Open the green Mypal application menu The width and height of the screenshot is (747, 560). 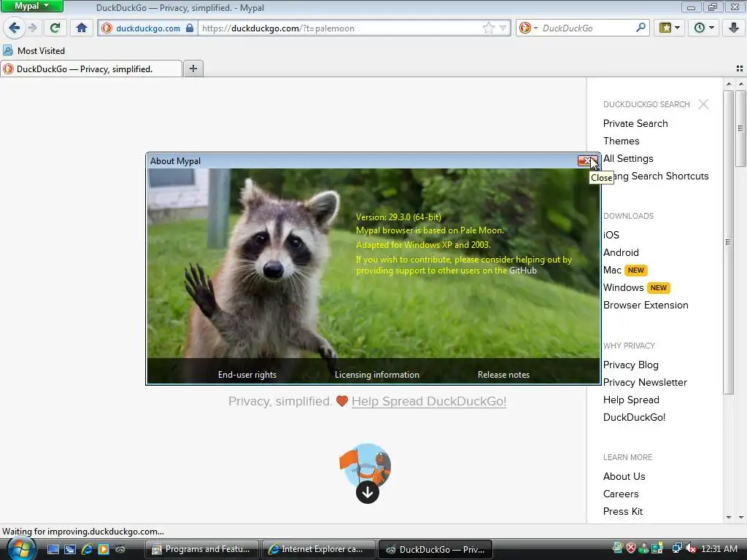click(32, 6)
